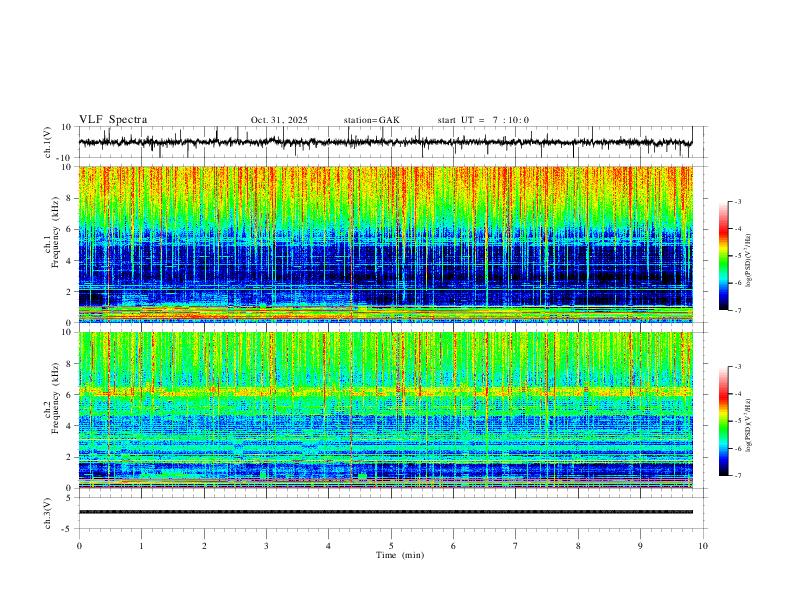
Task: Pick the ch.1 PSD color bar
Action: [x=723, y=256]
